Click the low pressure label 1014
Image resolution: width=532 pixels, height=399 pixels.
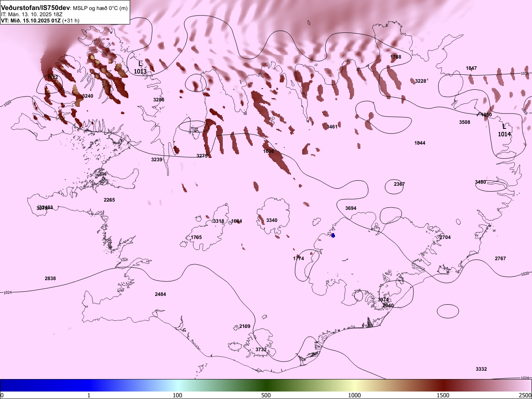(x=504, y=134)
